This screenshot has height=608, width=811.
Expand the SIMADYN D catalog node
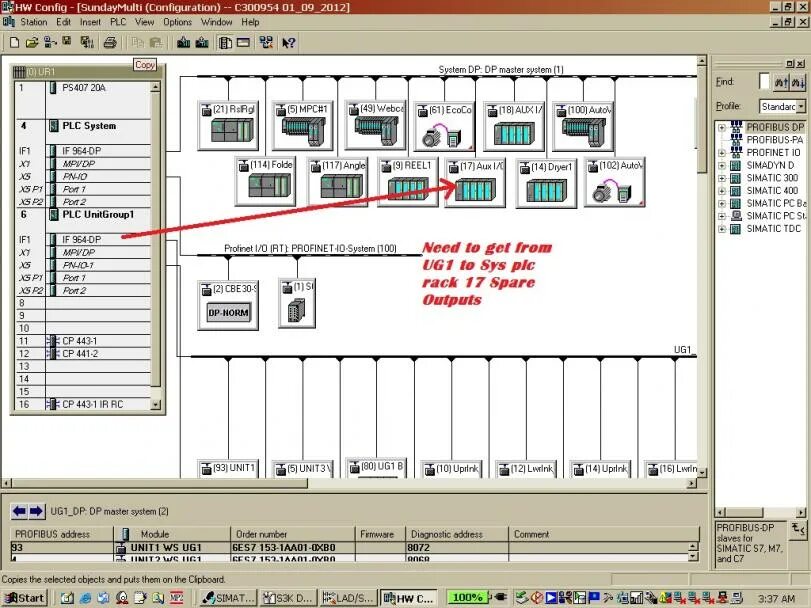(x=722, y=165)
